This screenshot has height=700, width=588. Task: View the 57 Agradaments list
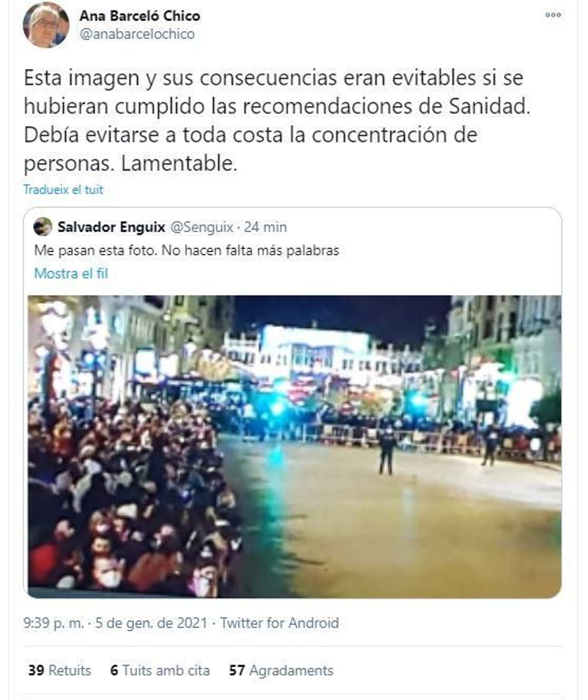pyautogui.click(x=281, y=670)
